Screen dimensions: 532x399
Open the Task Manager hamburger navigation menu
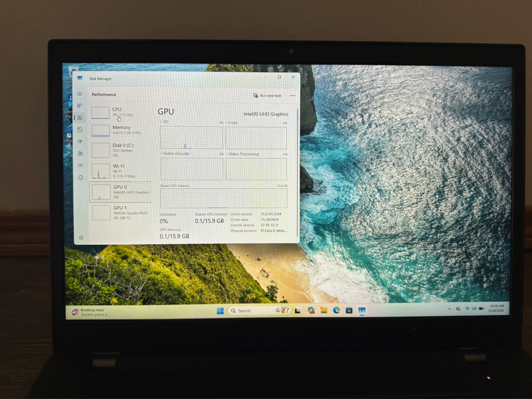pos(79,94)
